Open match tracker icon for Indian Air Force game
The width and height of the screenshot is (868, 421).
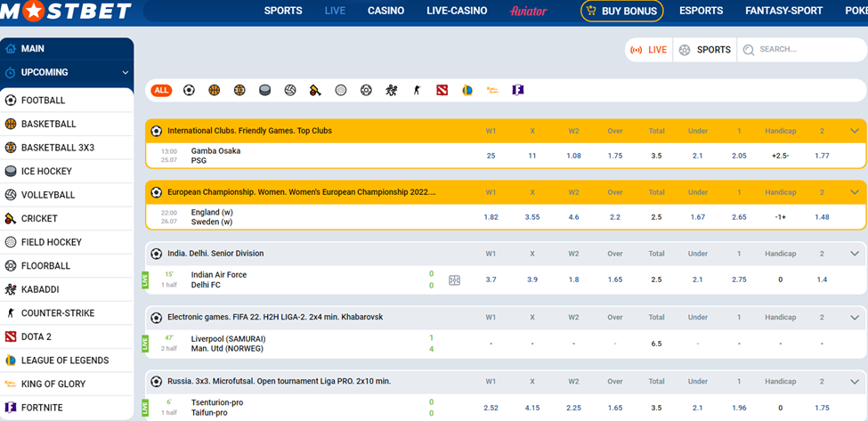(x=455, y=280)
